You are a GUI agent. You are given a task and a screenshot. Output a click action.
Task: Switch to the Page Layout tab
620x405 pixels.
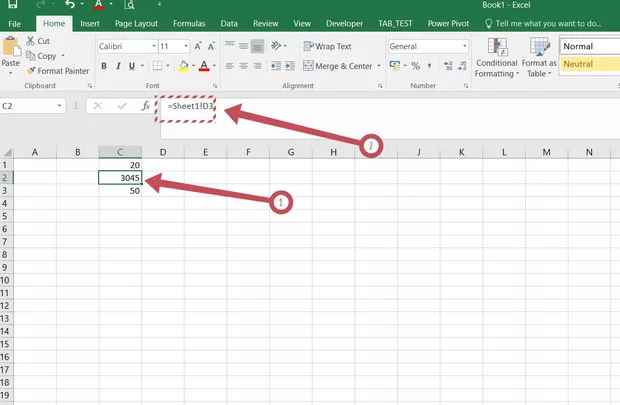(136, 24)
